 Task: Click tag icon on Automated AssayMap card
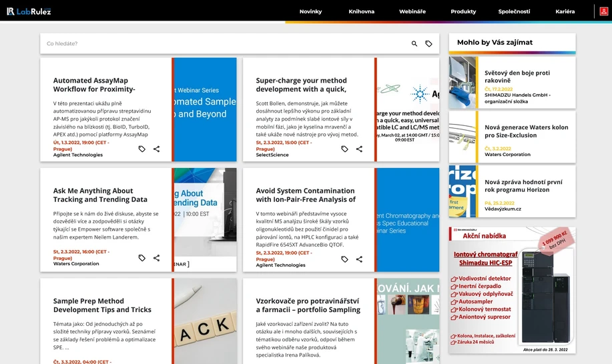142,149
